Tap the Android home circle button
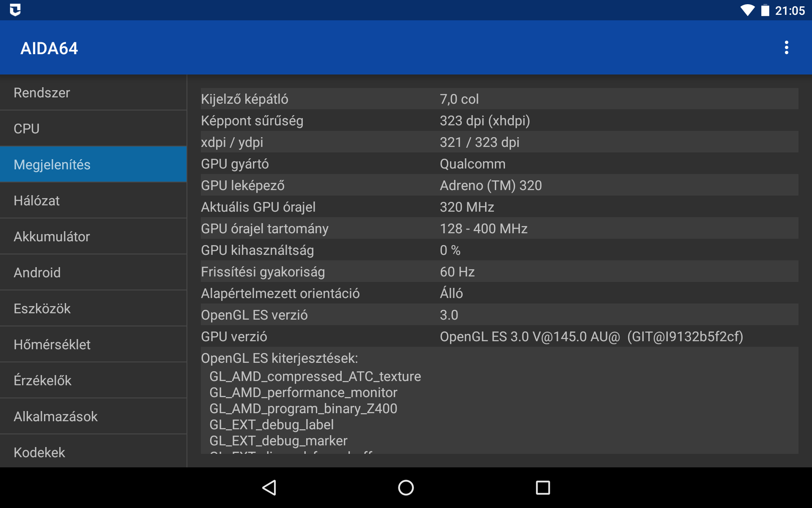812x508 pixels. pyautogui.click(x=406, y=488)
